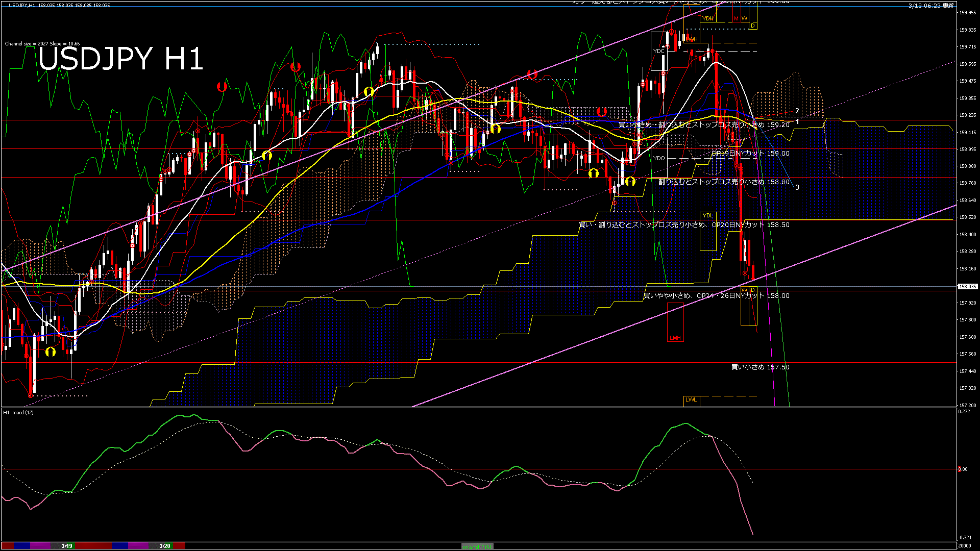
Task: Click the H1 macd (12) subwindow label
Action: (18, 412)
